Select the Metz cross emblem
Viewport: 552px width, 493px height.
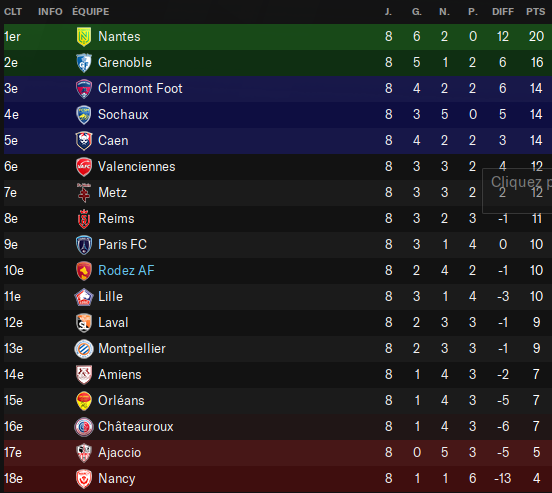pos(84,193)
